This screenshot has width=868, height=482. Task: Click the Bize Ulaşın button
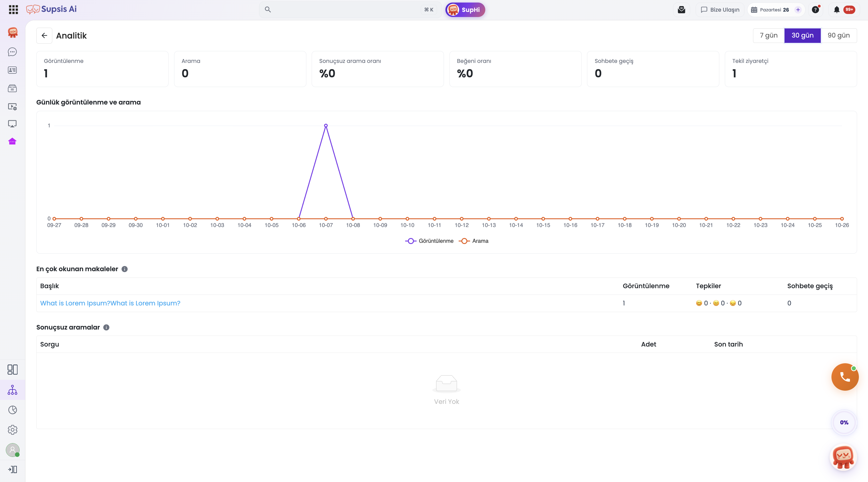pyautogui.click(x=720, y=10)
